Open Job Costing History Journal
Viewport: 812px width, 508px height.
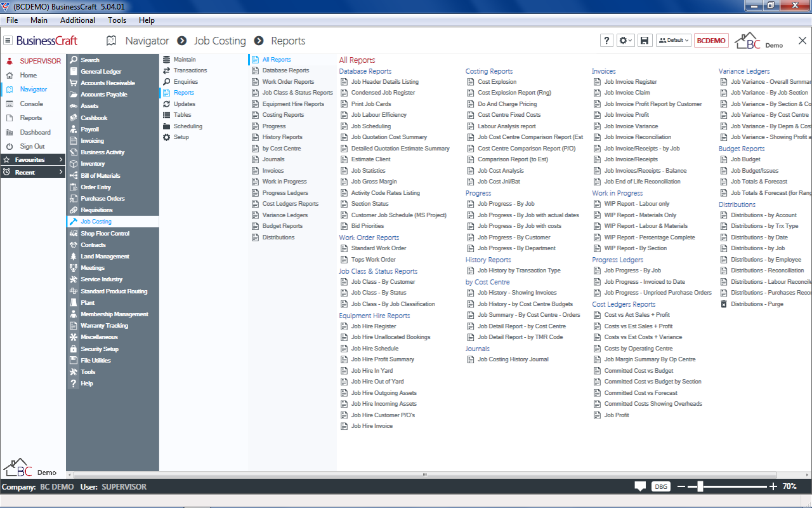pyautogui.click(x=513, y=359)
